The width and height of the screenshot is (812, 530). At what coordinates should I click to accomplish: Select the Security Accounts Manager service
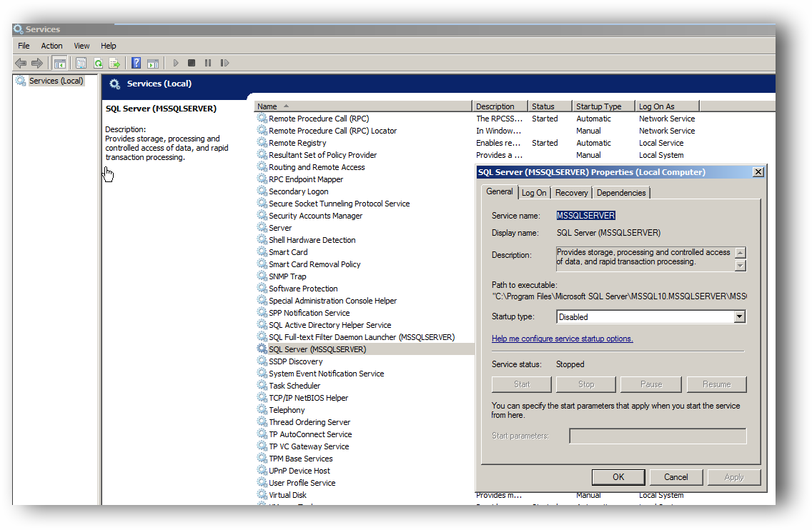pos(315,215)
